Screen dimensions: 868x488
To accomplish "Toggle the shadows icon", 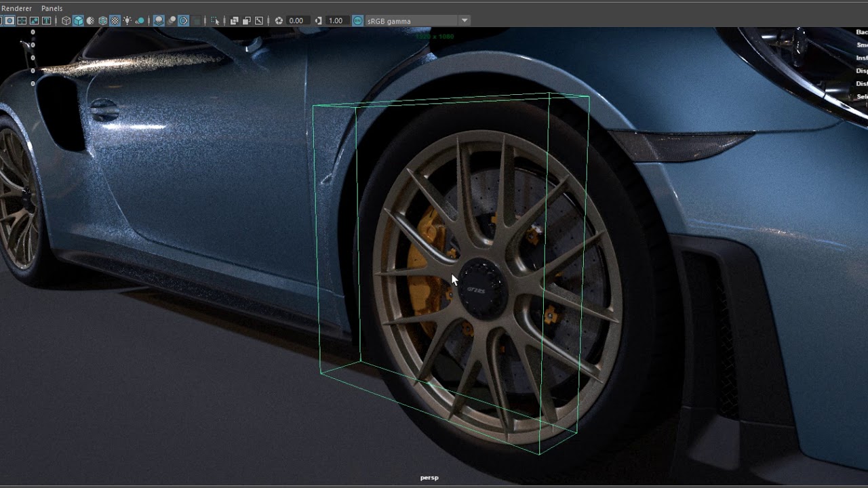I will (140, 21).
